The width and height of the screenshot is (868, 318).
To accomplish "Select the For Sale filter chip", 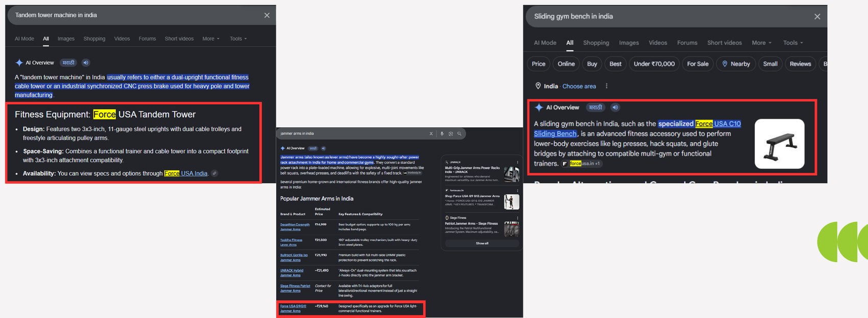I will click(x=698, y=64).
